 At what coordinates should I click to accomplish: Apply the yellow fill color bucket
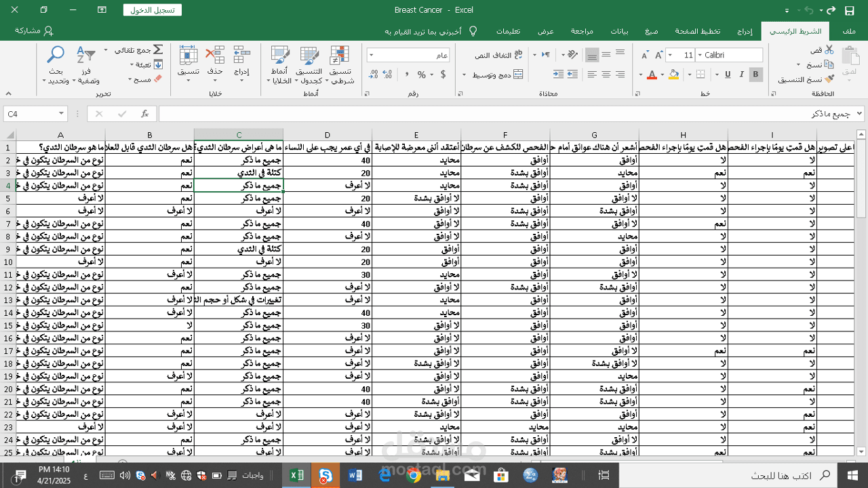pyautogui.click(x=673, y=75)
